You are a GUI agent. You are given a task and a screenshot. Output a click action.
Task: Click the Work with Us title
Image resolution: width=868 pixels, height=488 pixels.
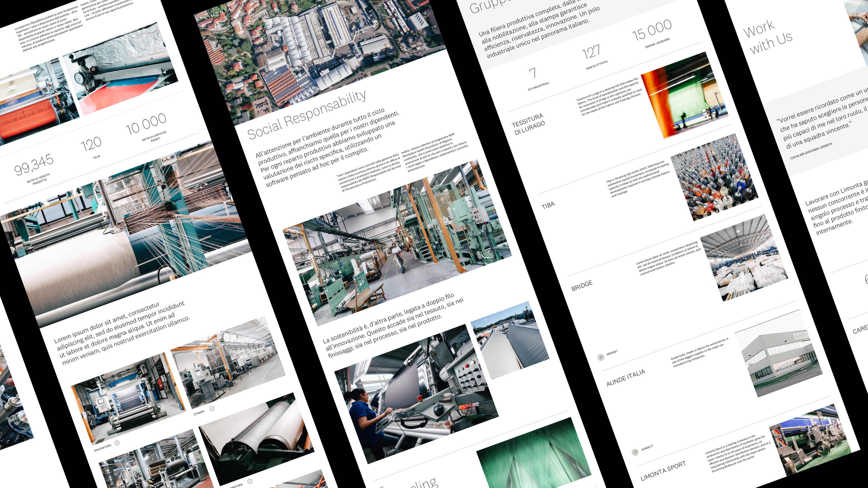pyautogui.click(x=768, y=37)
